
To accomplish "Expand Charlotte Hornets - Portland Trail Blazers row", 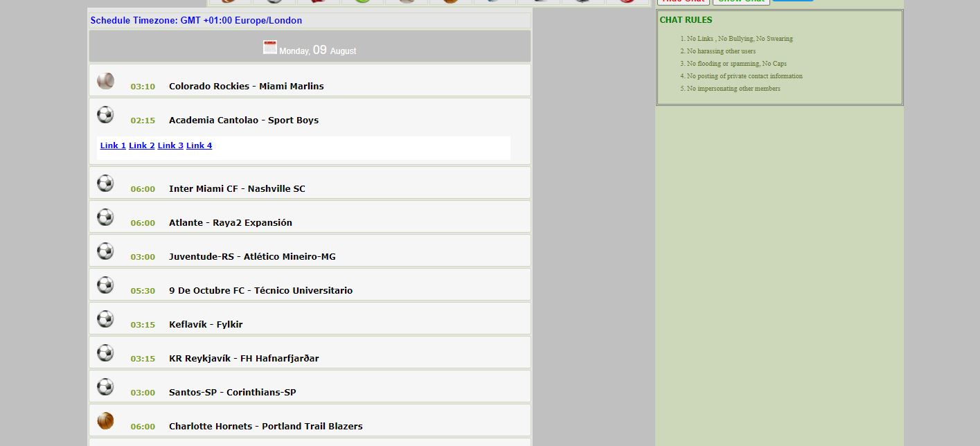I will [310, 420].
